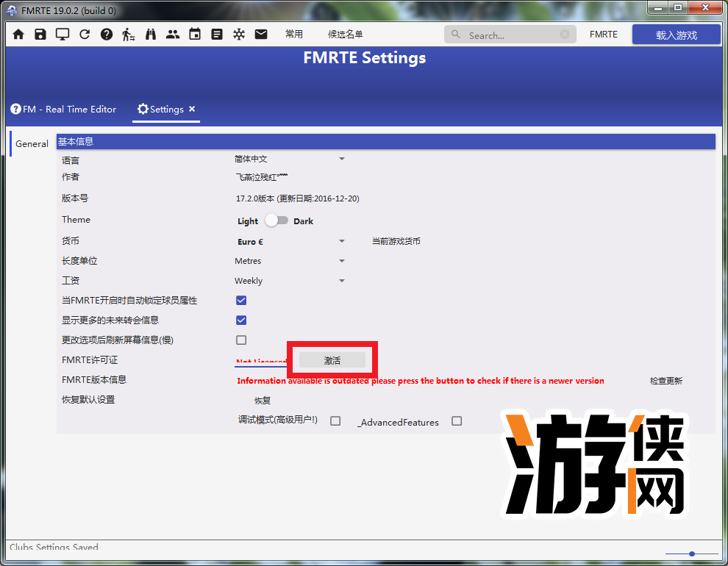Open the 常用 menu
Viewport: 728px width, 566px height.
pyautogui.click(x=294, y=35)
